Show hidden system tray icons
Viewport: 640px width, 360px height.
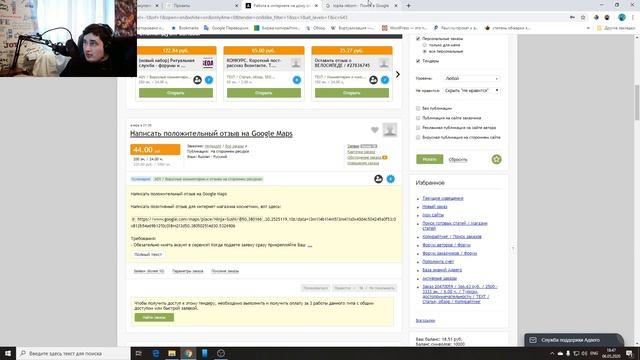(552, 353)
